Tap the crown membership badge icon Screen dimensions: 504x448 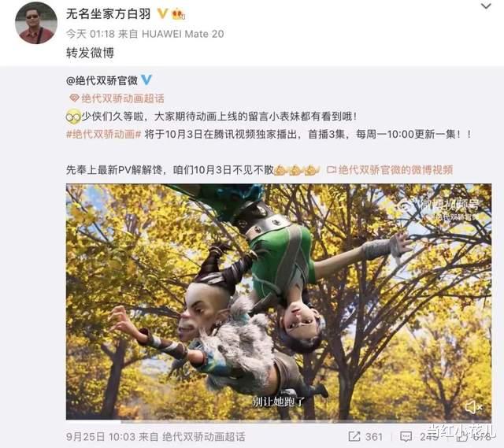[x=179, y=14]
